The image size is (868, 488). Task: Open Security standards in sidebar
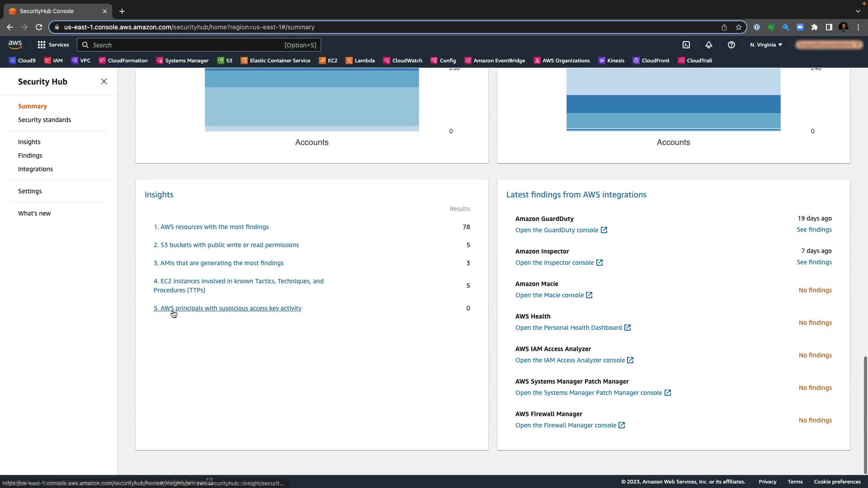44,120
